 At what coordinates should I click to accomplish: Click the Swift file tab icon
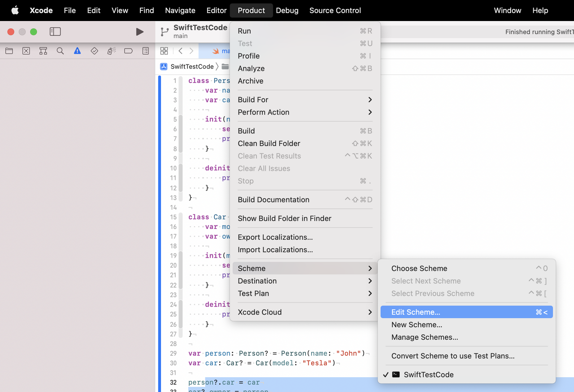coord(216,51)
